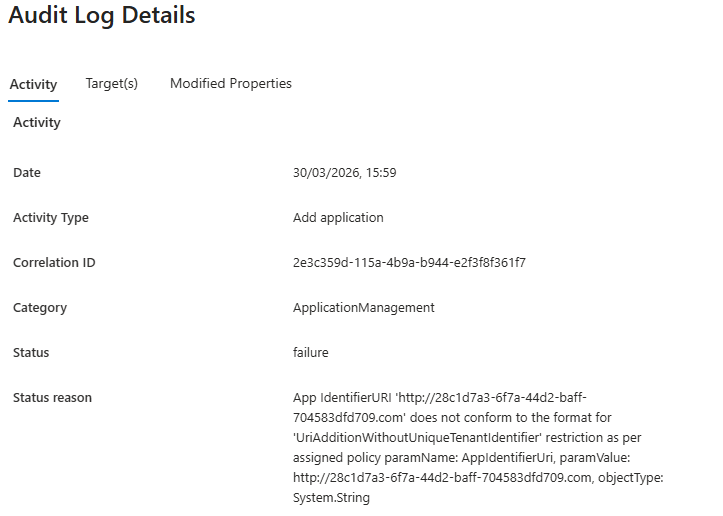Select the failure status value
The image size is (723, 516).
point(310,353)
